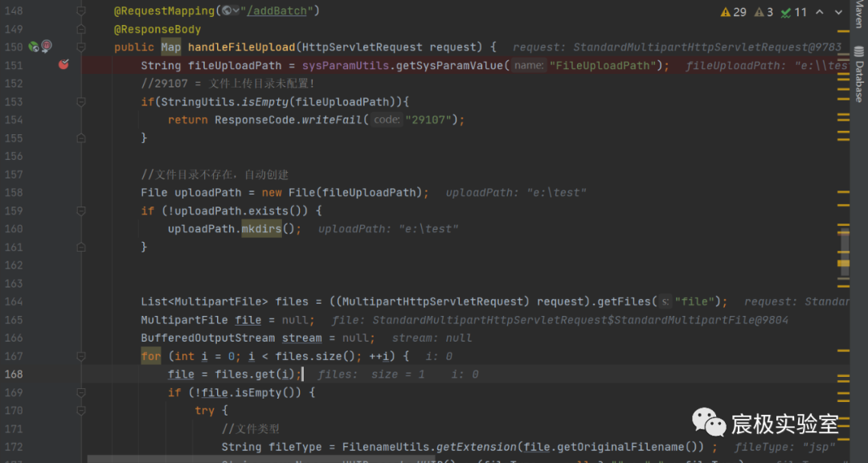Toggle the breakpoint on line 151

coord(63,65)
